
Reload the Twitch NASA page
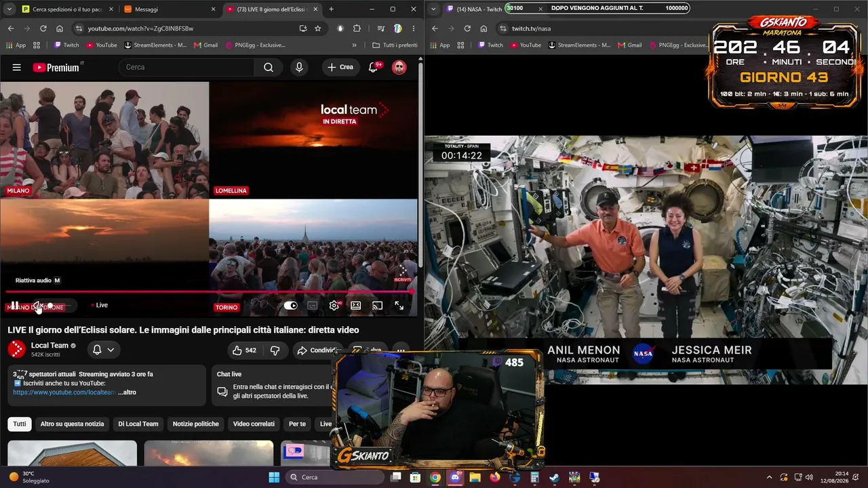(x=467, y=28)
